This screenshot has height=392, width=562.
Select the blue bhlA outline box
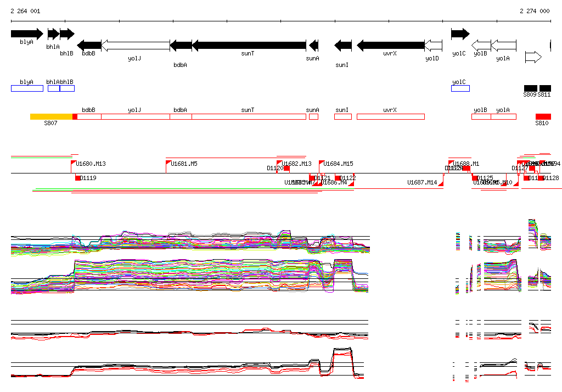click(54, 88)
